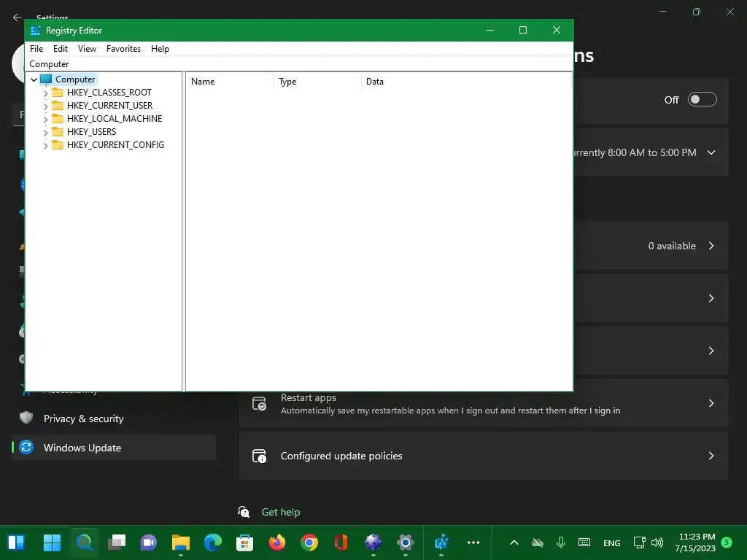Select the HKEY_CURRENT_CONFIG tree label
Screen dimensions: 747x560
pos(115,145)
